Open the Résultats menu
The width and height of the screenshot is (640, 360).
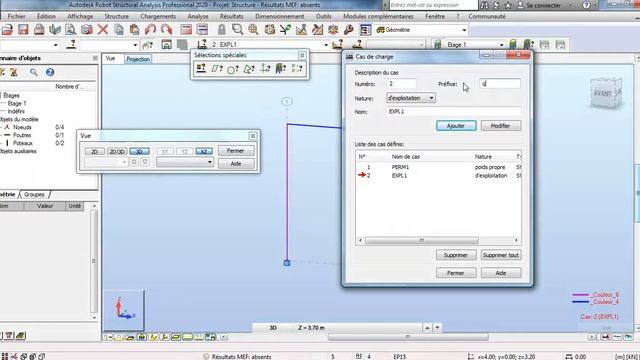click(231, 16)
